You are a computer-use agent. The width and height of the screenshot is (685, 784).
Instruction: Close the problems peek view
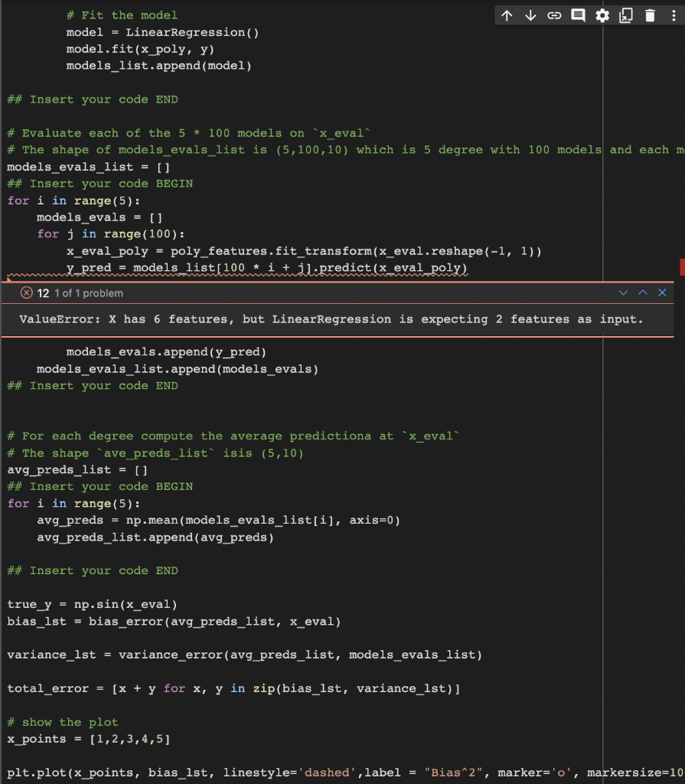[662, 292]
